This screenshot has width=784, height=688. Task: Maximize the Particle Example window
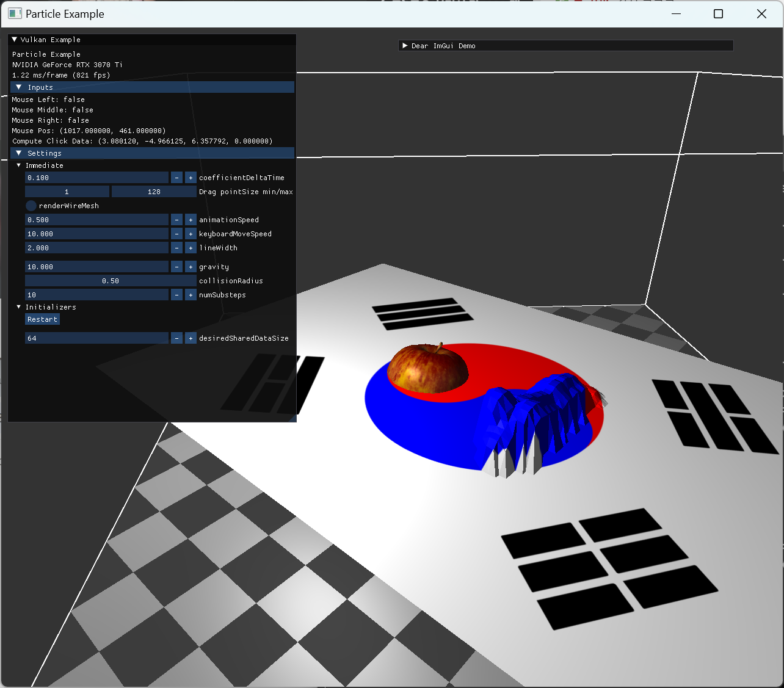[x=719, y=14]
